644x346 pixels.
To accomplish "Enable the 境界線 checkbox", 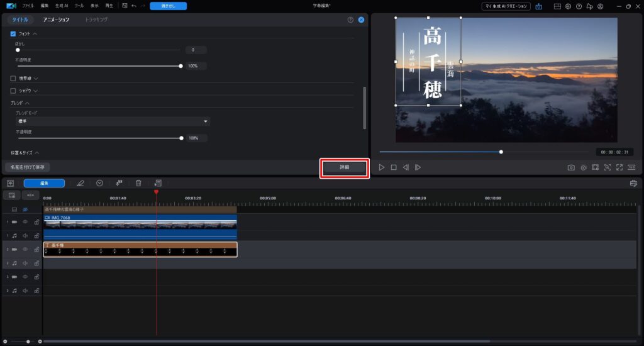I will pyautogui.click(x=13, y=78).
